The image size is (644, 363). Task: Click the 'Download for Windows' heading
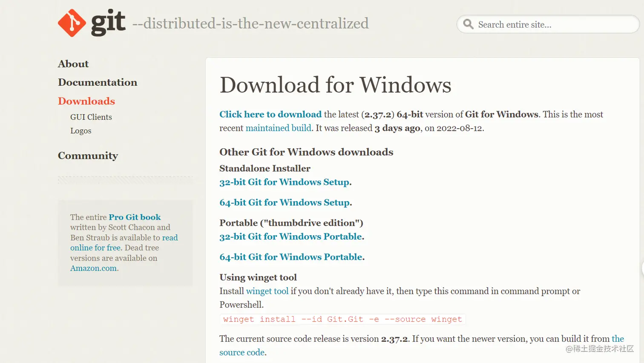pos(335,85)
